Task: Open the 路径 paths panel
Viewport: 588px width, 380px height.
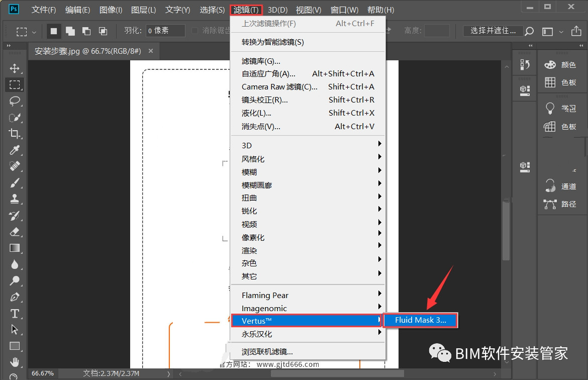Action: point(560,204)
